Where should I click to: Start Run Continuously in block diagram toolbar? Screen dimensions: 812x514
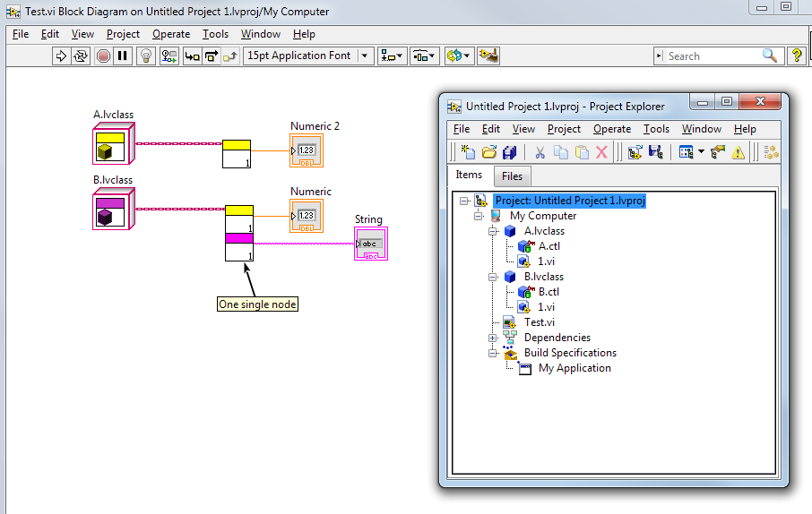81,56
